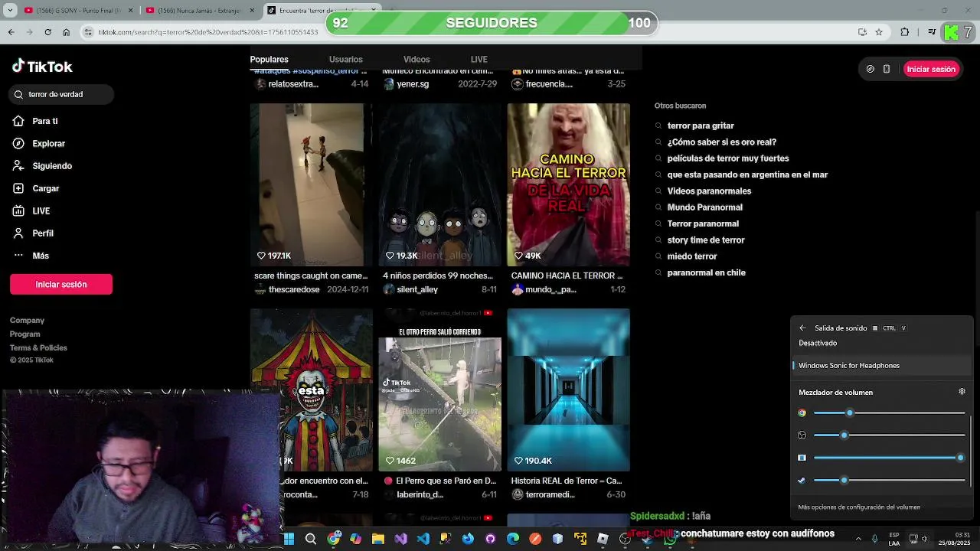Click the Iniciar sesión button at top right
This screenshot has width=980, height=551.
click(x=931, y=69)
